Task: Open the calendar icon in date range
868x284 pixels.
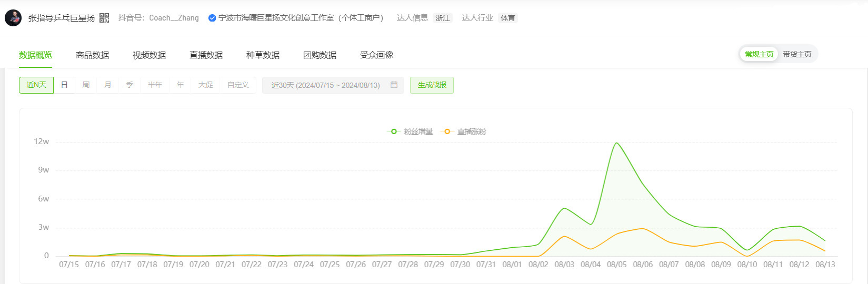Action: (x=394, y=85)
